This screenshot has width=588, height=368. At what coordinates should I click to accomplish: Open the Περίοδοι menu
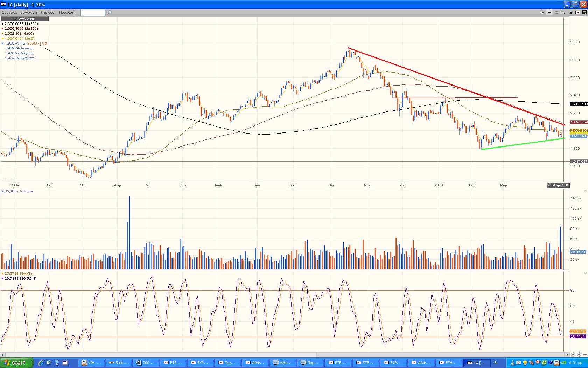48,12
